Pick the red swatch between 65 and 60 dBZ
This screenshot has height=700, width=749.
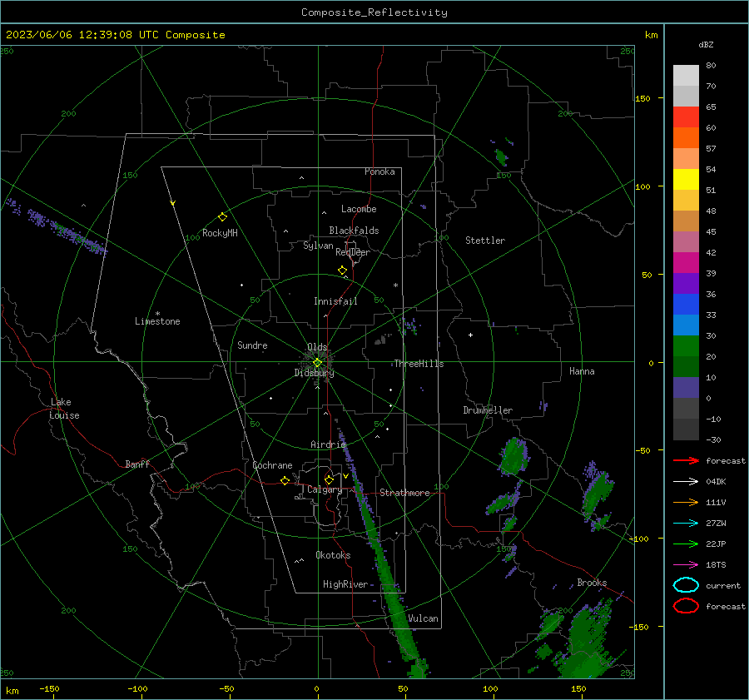[686, 117]
